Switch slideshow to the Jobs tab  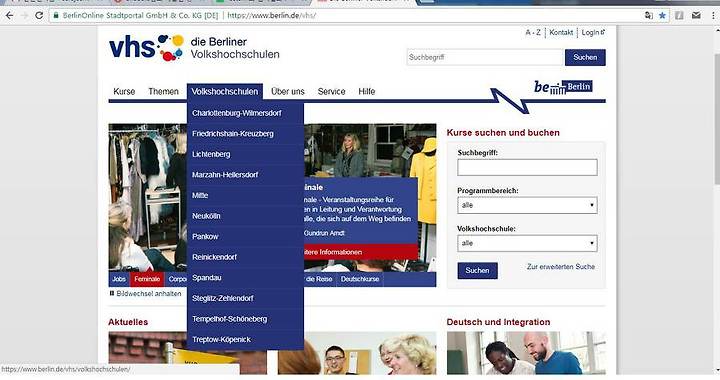(x=119, y=279)
